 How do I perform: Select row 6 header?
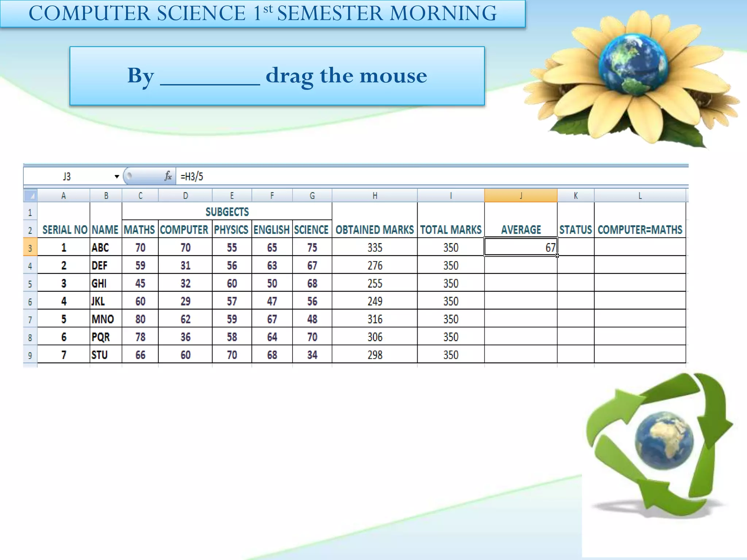pyautogui.click(x=30, y=301)
